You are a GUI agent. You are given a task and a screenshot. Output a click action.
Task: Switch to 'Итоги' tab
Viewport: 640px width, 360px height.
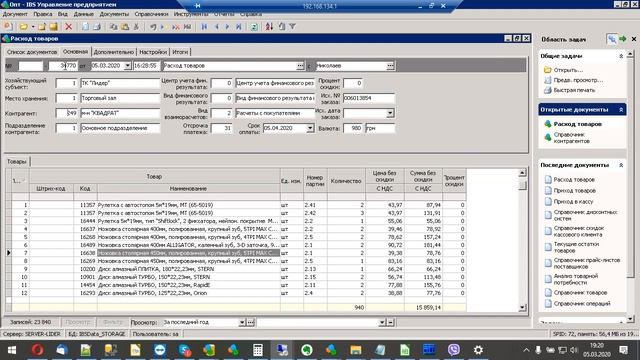coord(180,52)
